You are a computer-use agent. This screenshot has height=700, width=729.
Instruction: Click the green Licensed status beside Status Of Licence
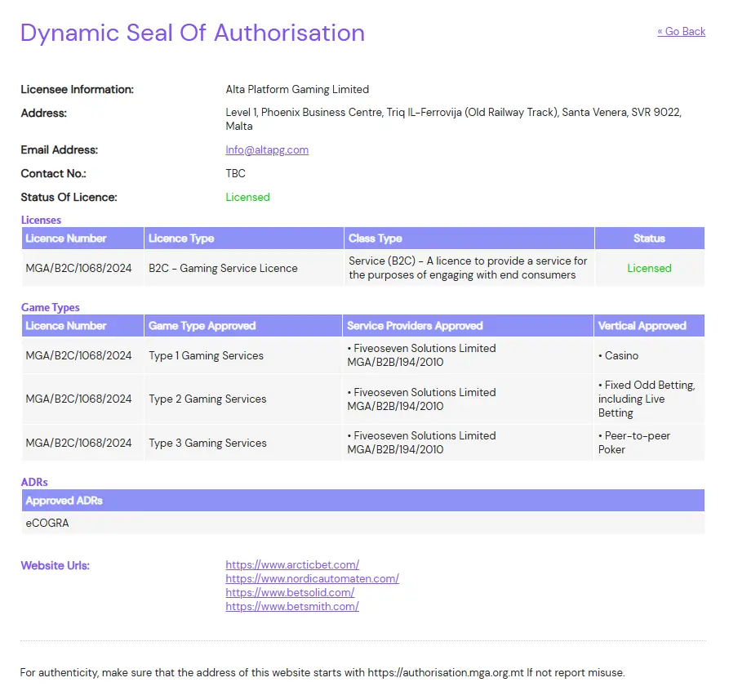[x=247, y=198]
